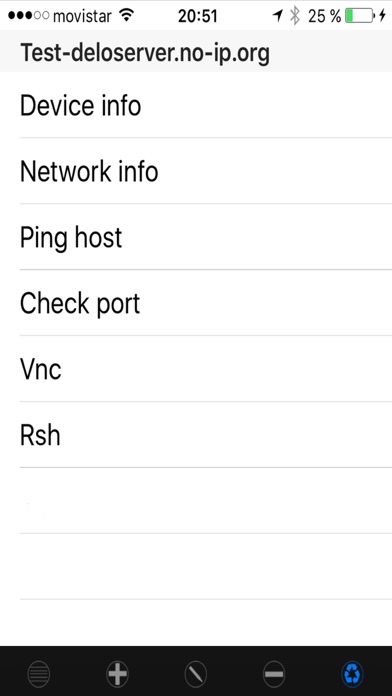The height and width of the screenshot is (696, 392).
Task: Tap the movistar carrier label
Action: (82, 16)
